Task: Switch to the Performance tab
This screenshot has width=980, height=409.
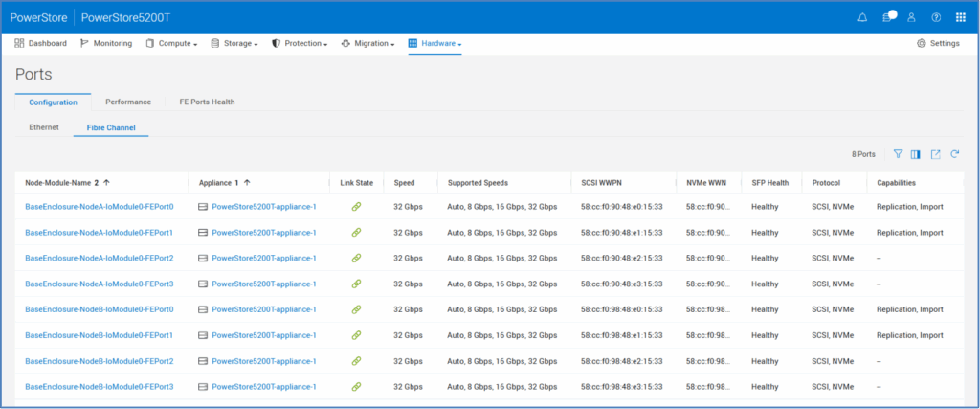Action: pyautogui.click(x=128, y=102)
